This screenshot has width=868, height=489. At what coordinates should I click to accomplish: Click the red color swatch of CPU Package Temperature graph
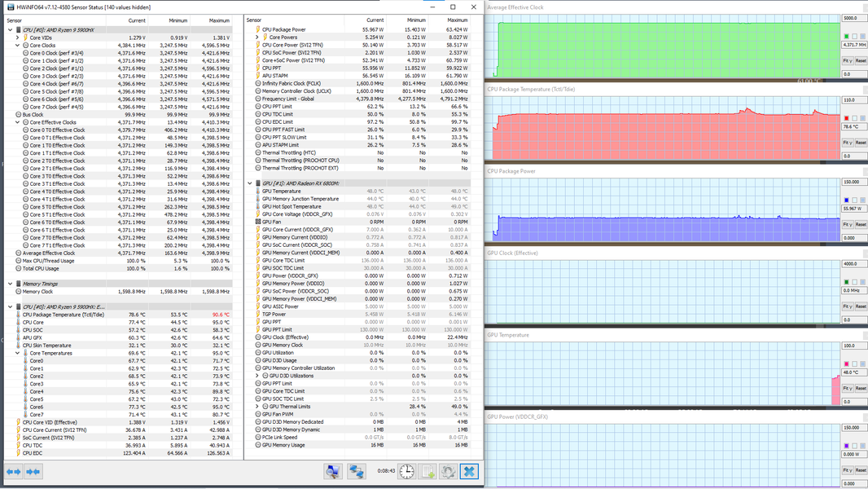pyautogui.click(x=846, y=118)
